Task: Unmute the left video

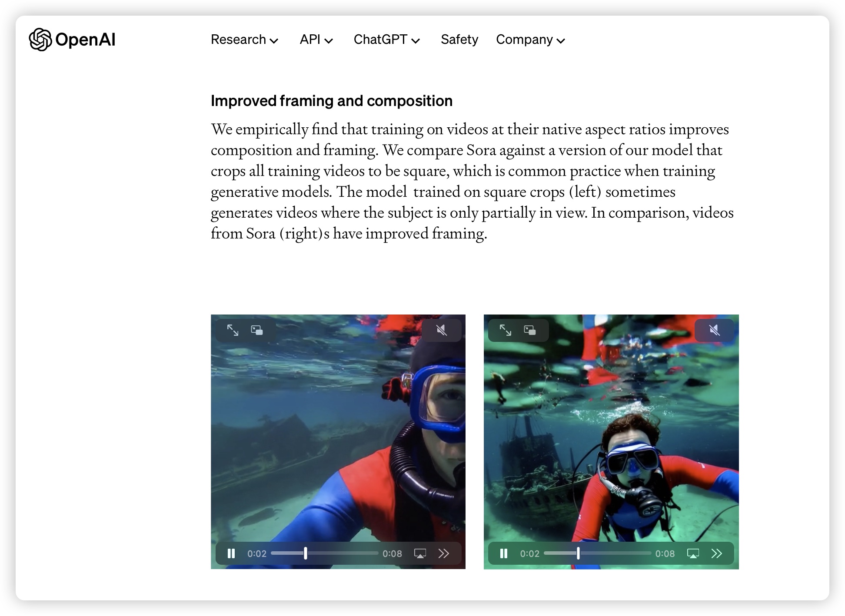Action: [442, 330]
